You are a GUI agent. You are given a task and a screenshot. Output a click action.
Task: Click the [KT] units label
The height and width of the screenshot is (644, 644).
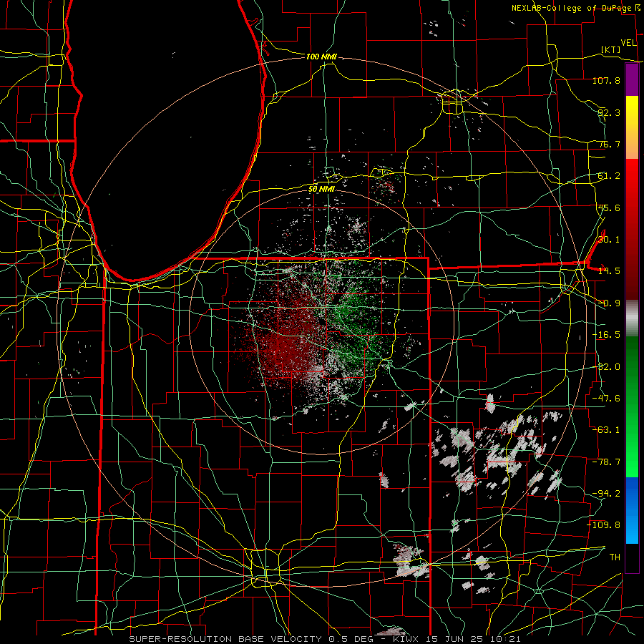611,49
